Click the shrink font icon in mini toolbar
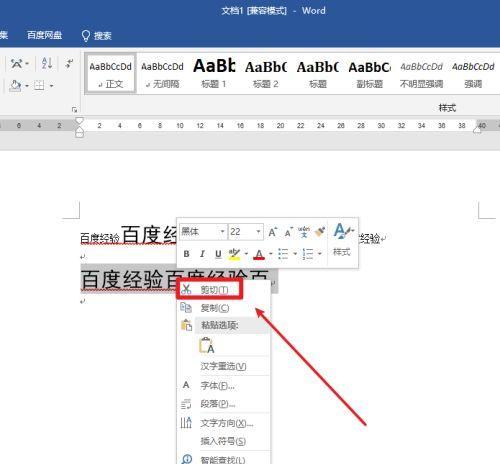 click(x=288, y=232)
